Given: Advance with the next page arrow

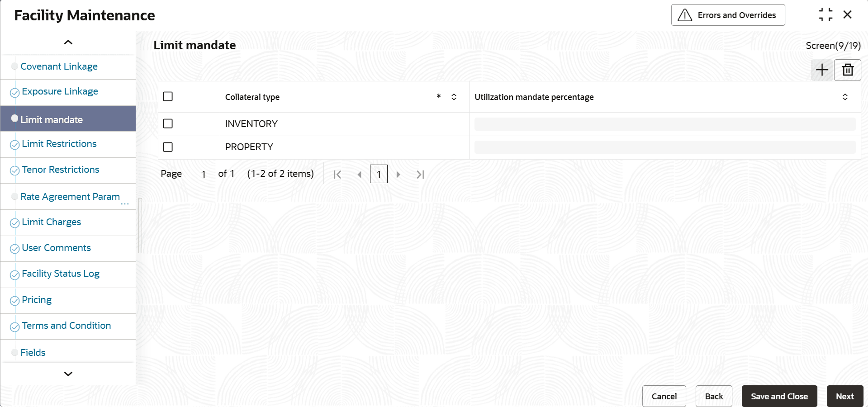Looking at the screenshot, I should pyautogui.click(x=398, y=174).
